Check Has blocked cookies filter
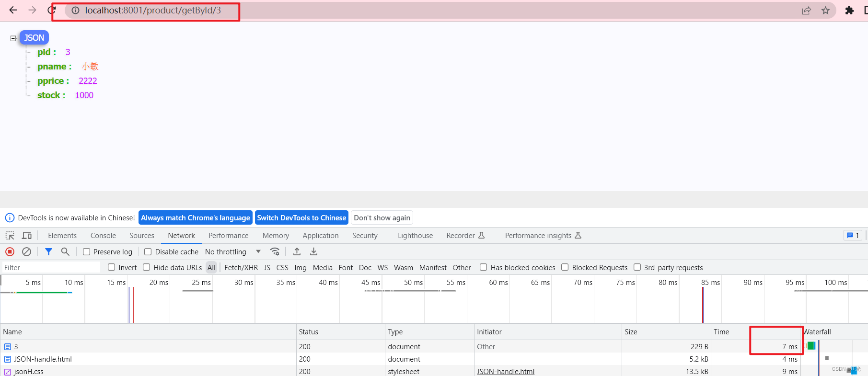Screen dimensions: 868x376 click(484, 267)
